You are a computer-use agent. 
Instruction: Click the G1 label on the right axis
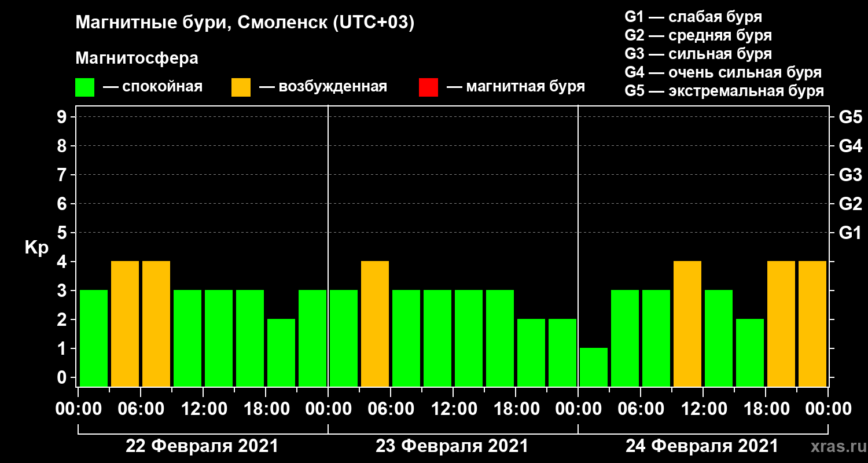pos(850,233)
